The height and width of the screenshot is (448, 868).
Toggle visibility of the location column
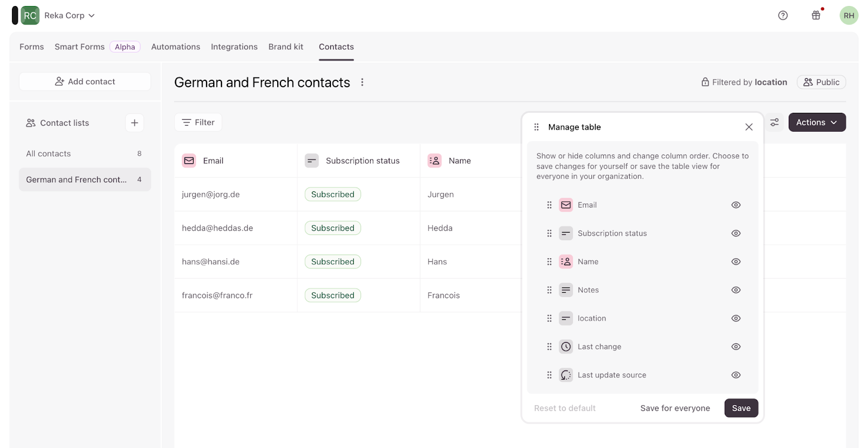pyautogui.click(x=736, y=318)
